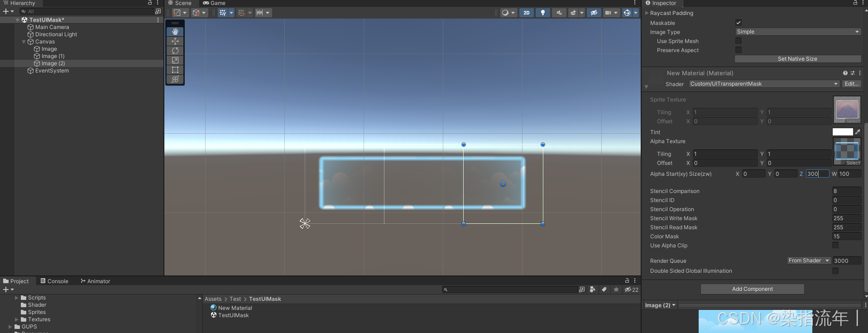868x333 pixels.
Task: Toggle scene lighting bulb icon
Action: click(543, 13)
